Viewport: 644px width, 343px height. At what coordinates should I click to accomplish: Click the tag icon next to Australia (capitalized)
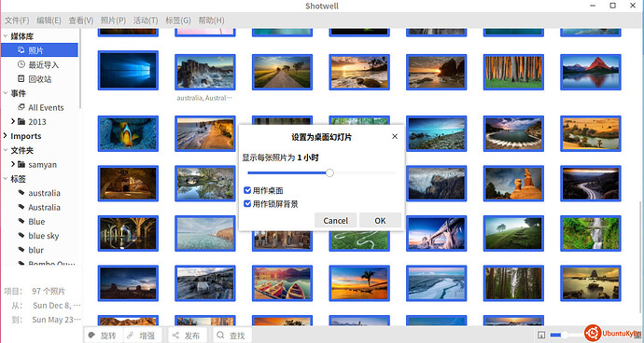[21, 207]
